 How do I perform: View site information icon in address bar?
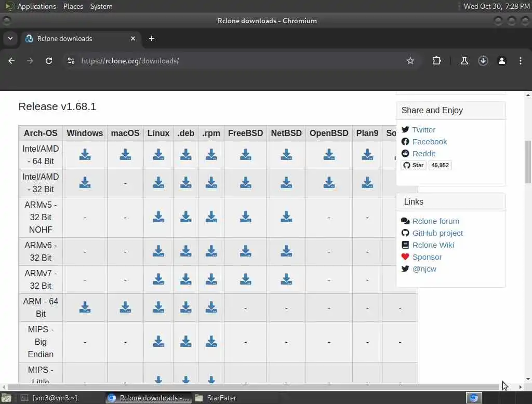click(x=71, y=61)
